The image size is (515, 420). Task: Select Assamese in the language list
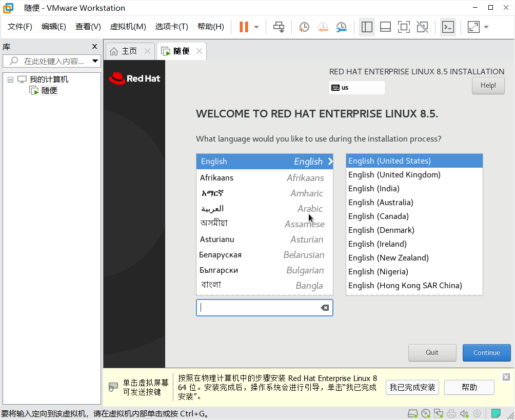pyautogui.click(x=264, y=224)
